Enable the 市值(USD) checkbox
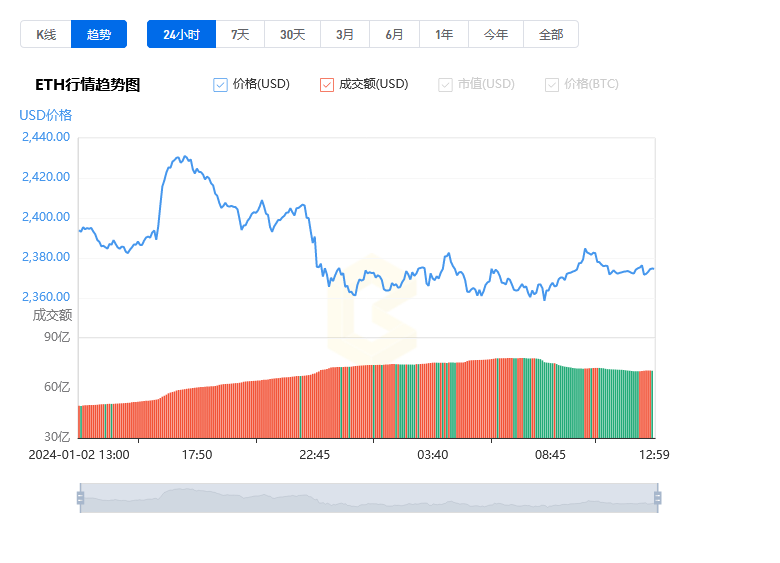This screenshot has width=780, height=563. [x=445, y=85]
